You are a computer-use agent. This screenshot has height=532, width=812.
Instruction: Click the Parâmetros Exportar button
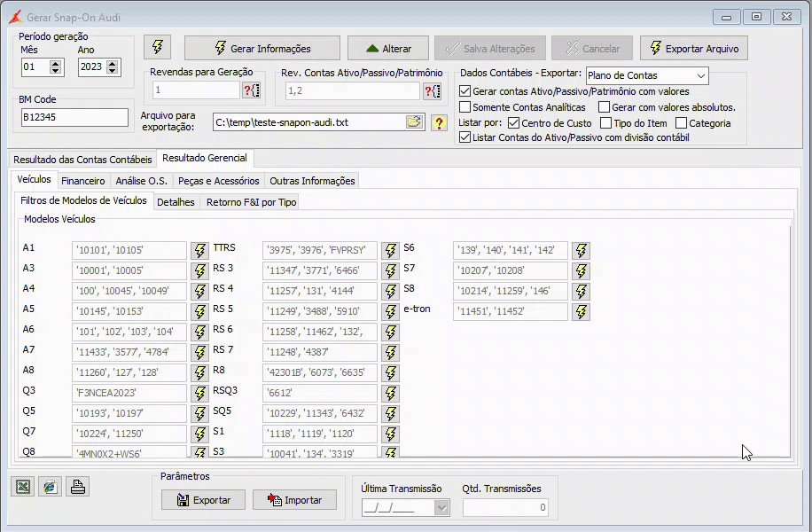[203, 500]
